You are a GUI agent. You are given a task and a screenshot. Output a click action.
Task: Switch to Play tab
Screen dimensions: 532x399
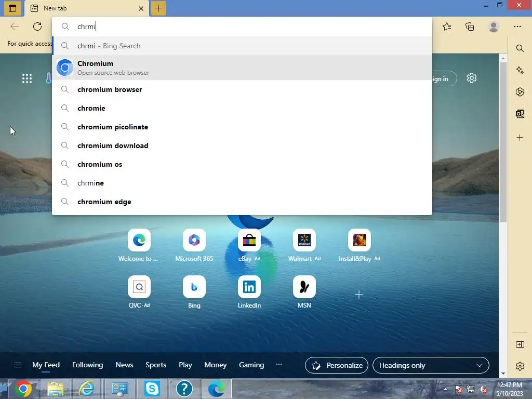(x=185, y=365)
